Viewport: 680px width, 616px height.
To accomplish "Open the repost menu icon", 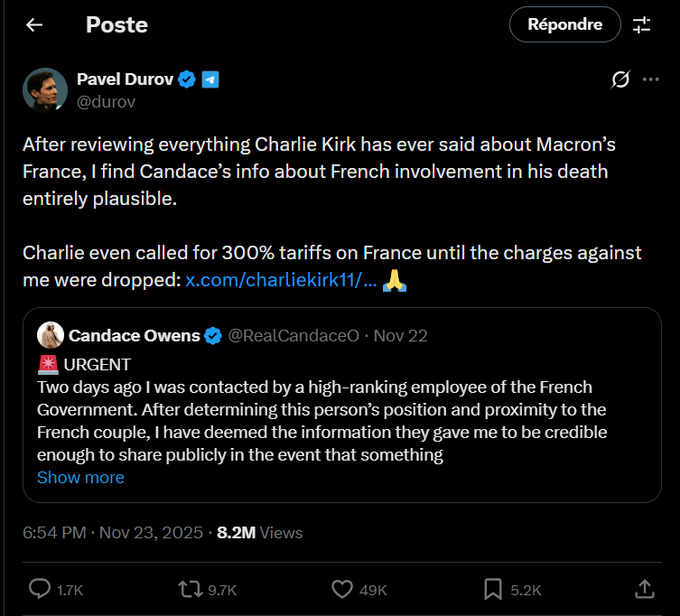I will pos(189,588).
